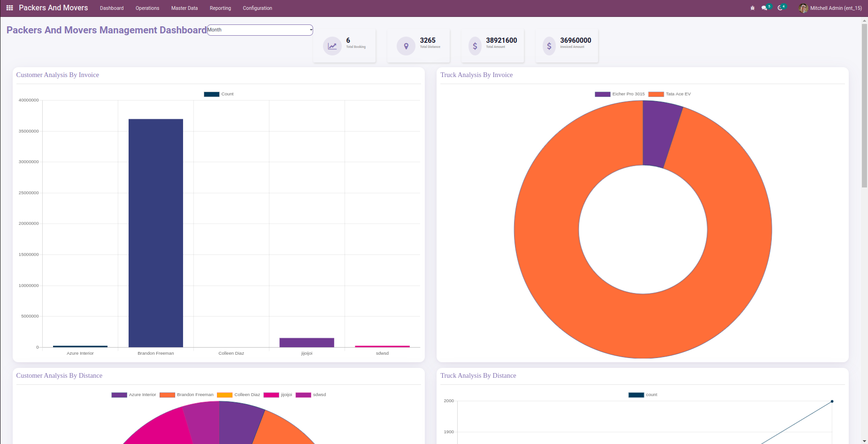The width and height of the screenshot is (868, 444).
Task: Click the bug debug icon
Action: [753, 8]
